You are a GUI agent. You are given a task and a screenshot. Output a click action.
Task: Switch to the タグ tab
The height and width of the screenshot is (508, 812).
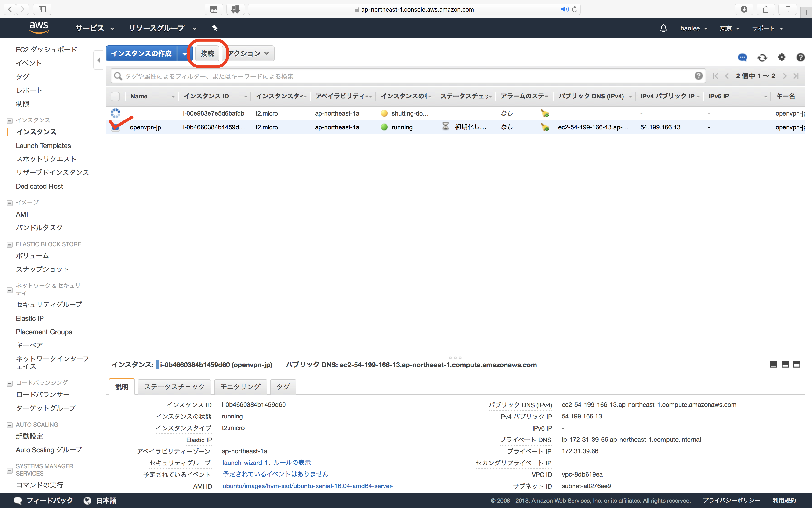click(283, 387)
